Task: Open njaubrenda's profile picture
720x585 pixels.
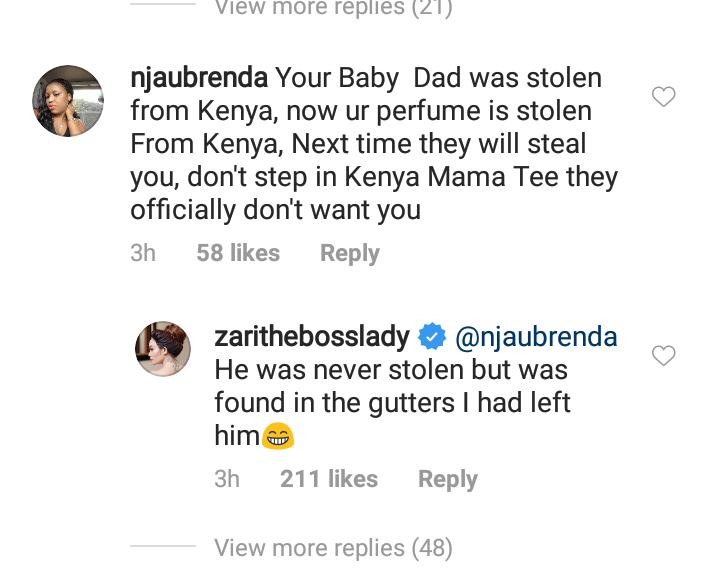Action: pyautogui.click(x=68, y=101)
